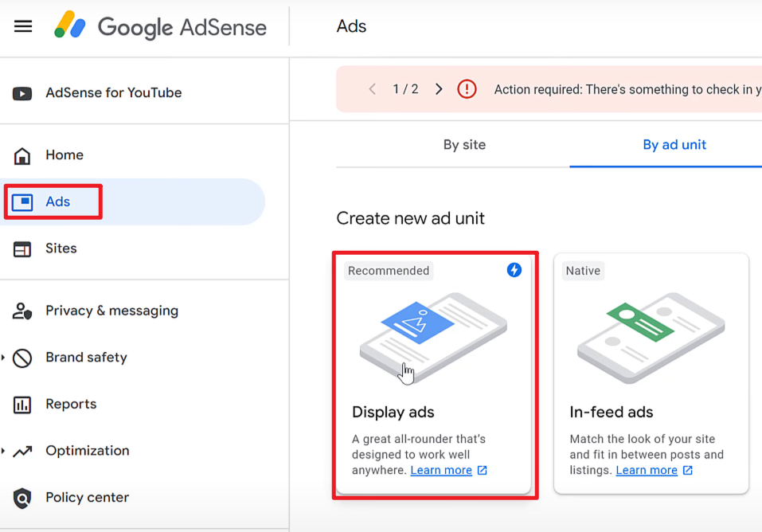762x532 pixels.
Task: Expand the Optimization submenu arrow
Action: point(3,451)
